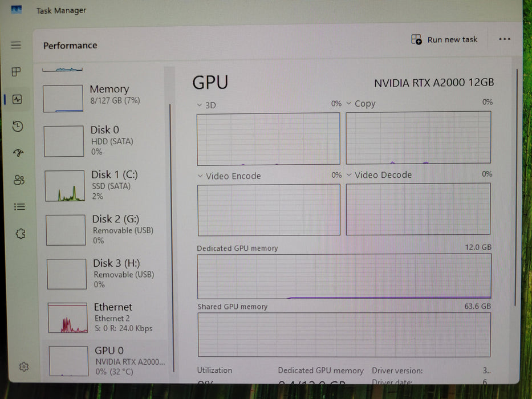Open the Processes page icon
This screenshot has width=532, height=399.
16,72
